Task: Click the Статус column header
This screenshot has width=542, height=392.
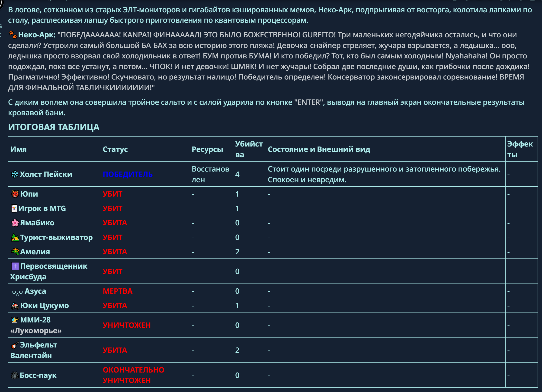Action: (x=115, y=149)
